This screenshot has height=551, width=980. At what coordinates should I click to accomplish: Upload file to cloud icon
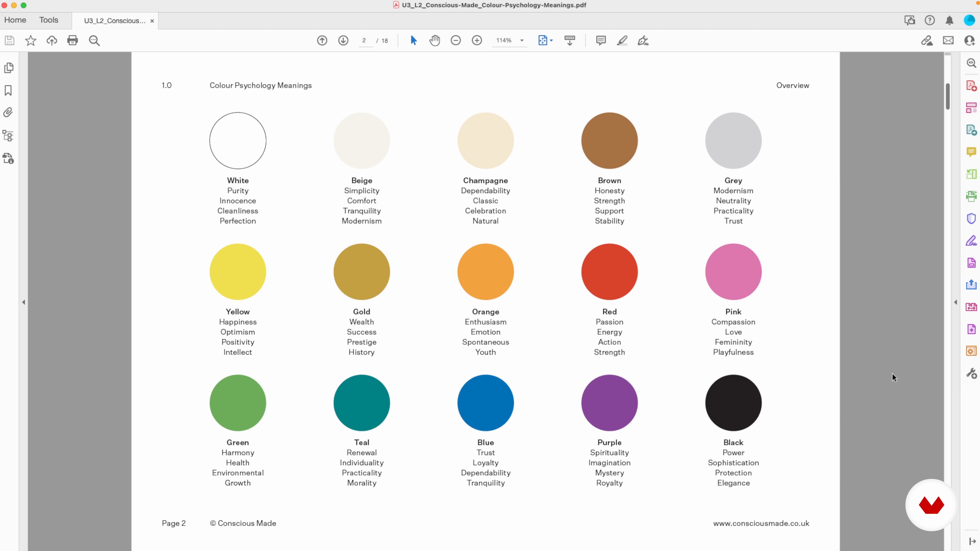(x=52, y=40)
